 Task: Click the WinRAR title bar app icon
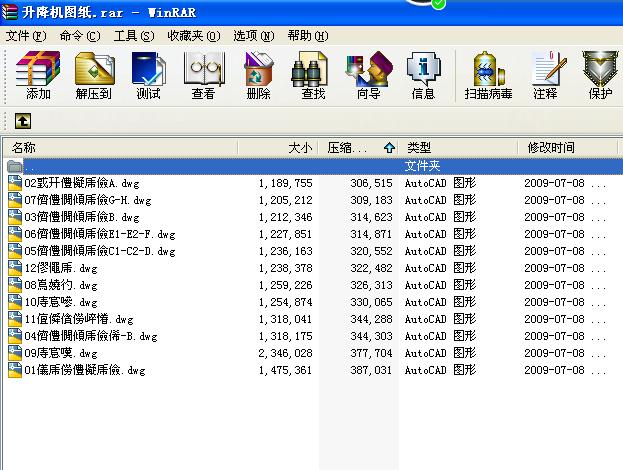10,12
